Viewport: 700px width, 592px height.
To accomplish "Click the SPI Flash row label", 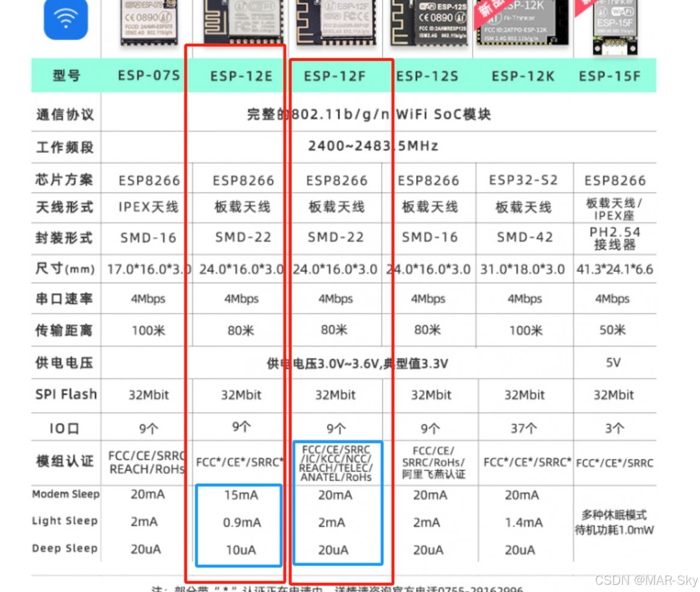I will point(66,394).
